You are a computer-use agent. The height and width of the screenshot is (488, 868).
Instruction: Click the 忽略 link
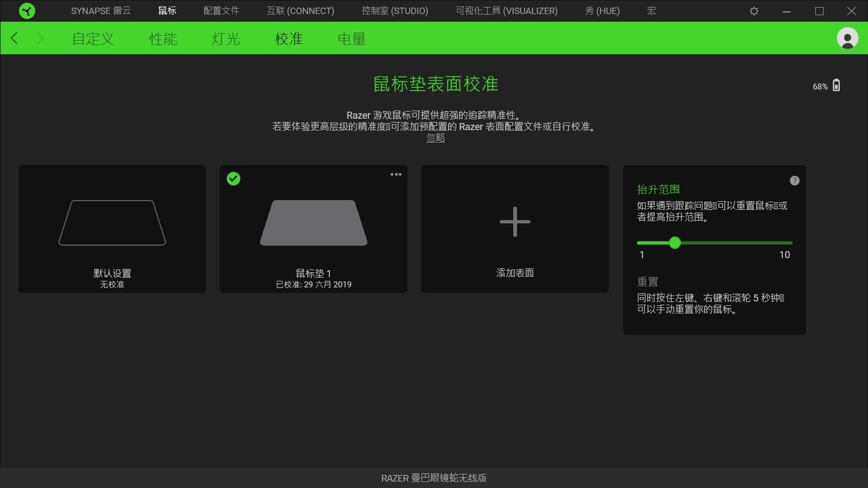click(435, 138)
